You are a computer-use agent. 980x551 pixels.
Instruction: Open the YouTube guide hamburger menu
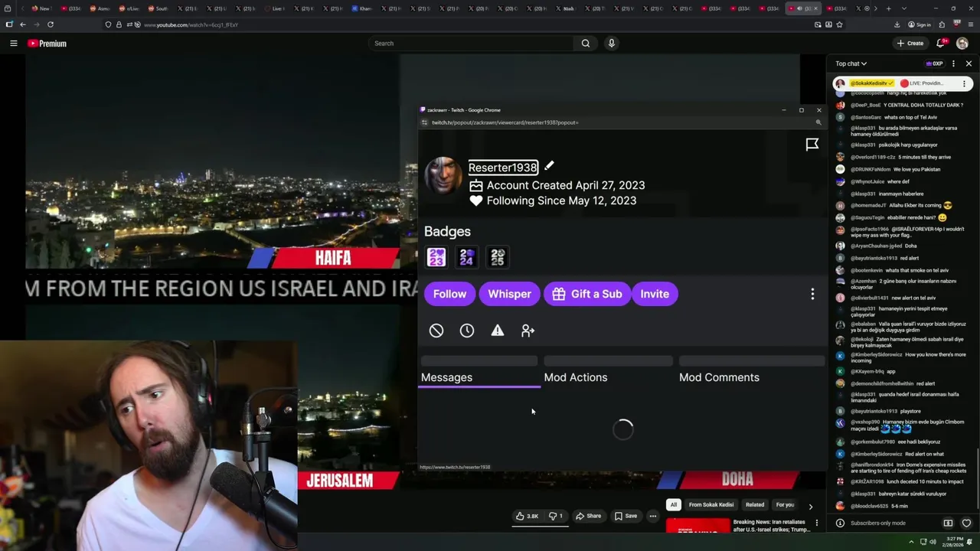click(x=13, y=44)
